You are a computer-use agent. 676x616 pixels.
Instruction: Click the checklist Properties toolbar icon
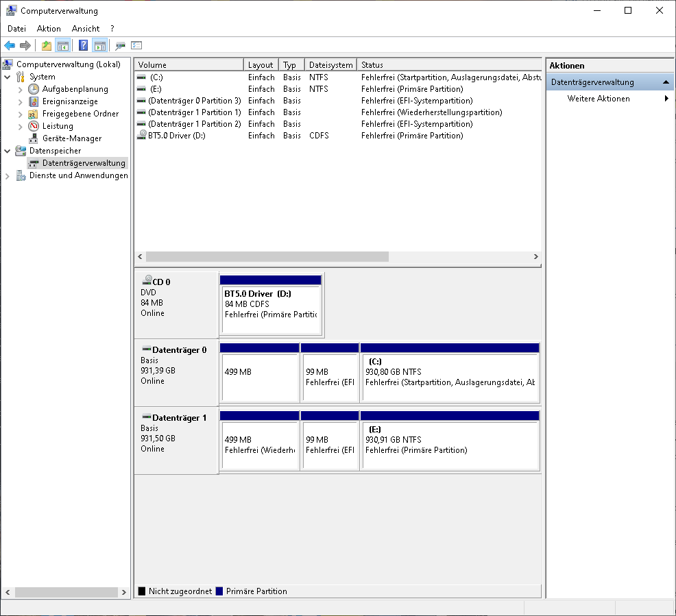point(136,45)
